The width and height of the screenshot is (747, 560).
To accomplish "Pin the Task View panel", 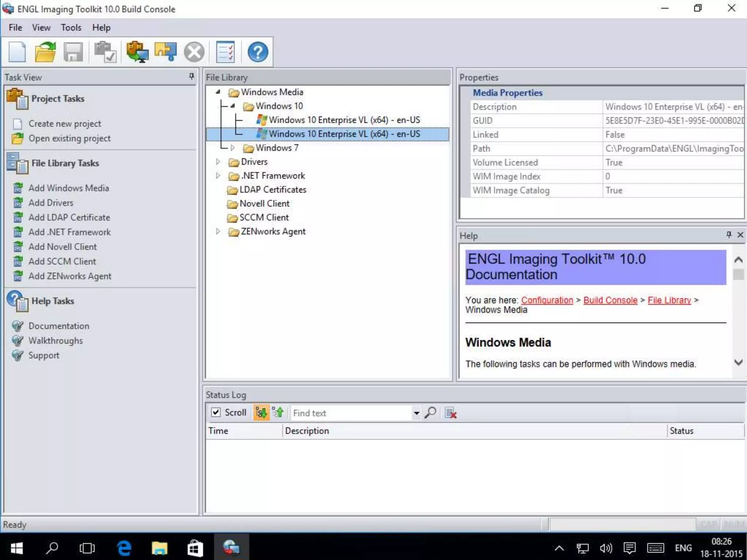I will (191, 76).
